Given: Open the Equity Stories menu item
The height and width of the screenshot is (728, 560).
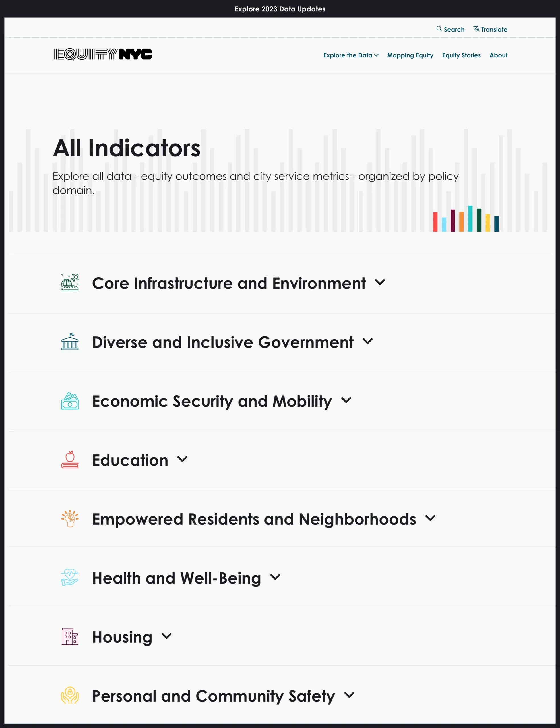Looking at the screenshot, I should (x=461, y=55).
